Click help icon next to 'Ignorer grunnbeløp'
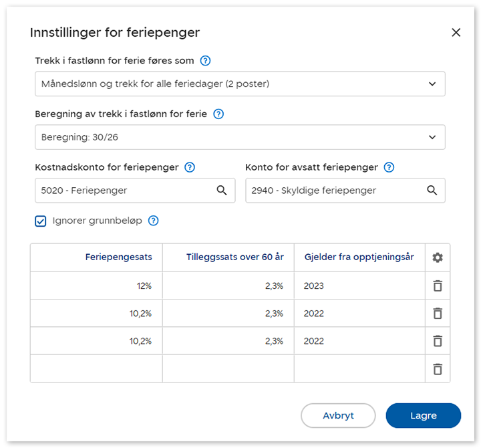The height and width of the screenshot is (448, 481). point(153,221)
